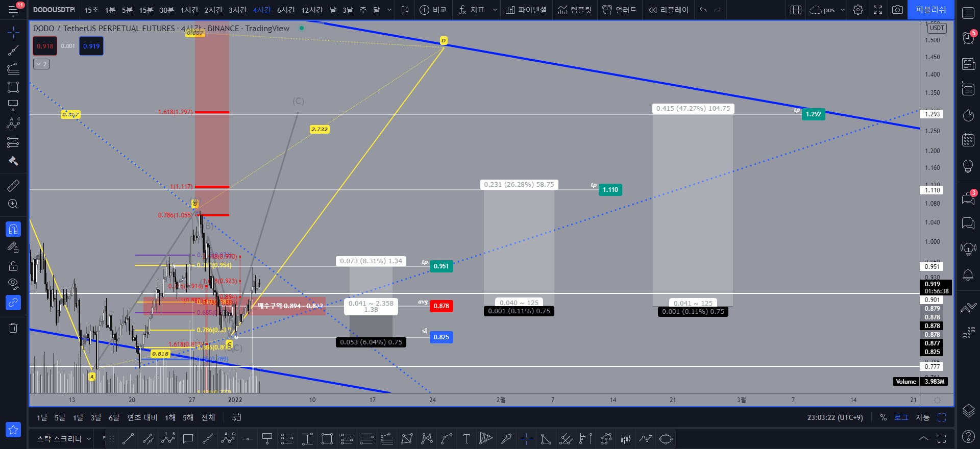Open the Fibonacci tools in left toolbar
Viewport: 980px width, 449px height.
coord(13,69)
